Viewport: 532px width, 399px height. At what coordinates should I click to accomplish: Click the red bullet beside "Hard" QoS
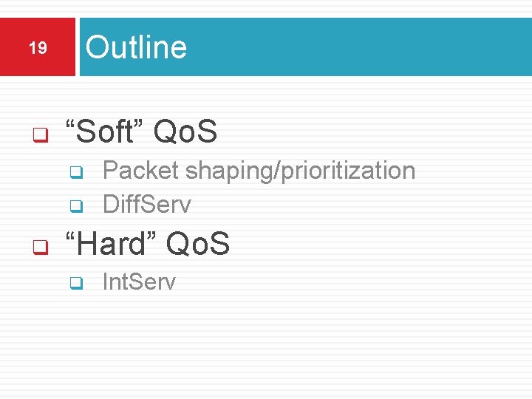[x=41, y=247]
